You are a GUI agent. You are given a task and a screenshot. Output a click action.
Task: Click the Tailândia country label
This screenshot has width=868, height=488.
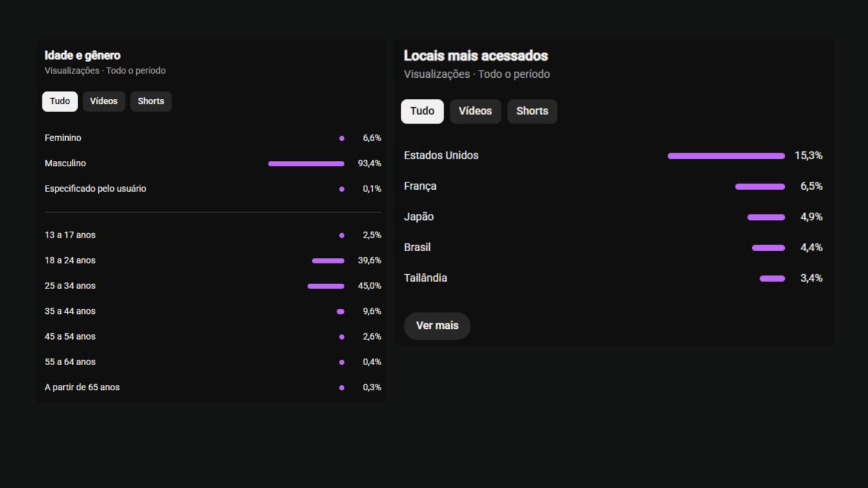(x=426, y=278)
